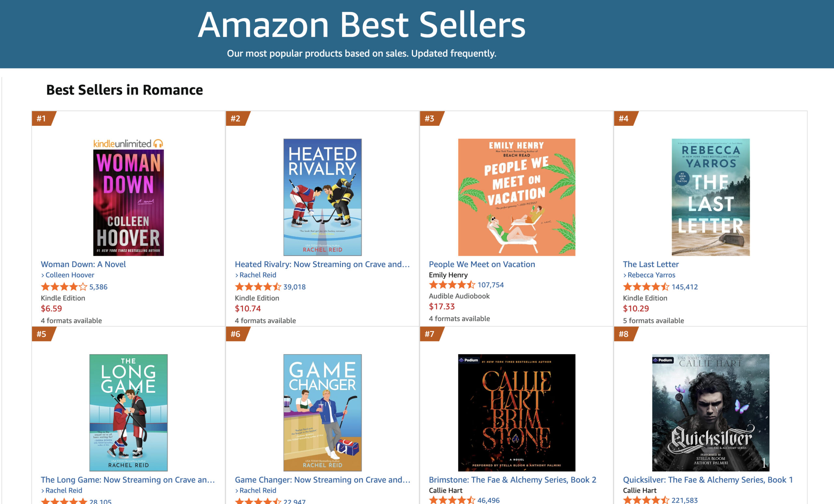Viewport: 834px width, 504px height.
Task: Open Rebecca Yarros author page link
Action: 651,275
